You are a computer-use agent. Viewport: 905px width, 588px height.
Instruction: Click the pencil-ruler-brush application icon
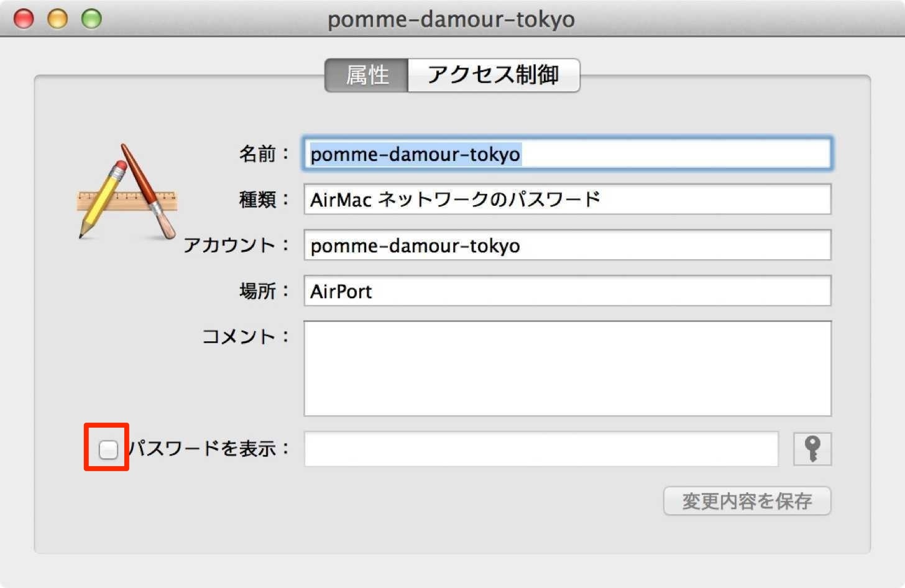point(127,191)
